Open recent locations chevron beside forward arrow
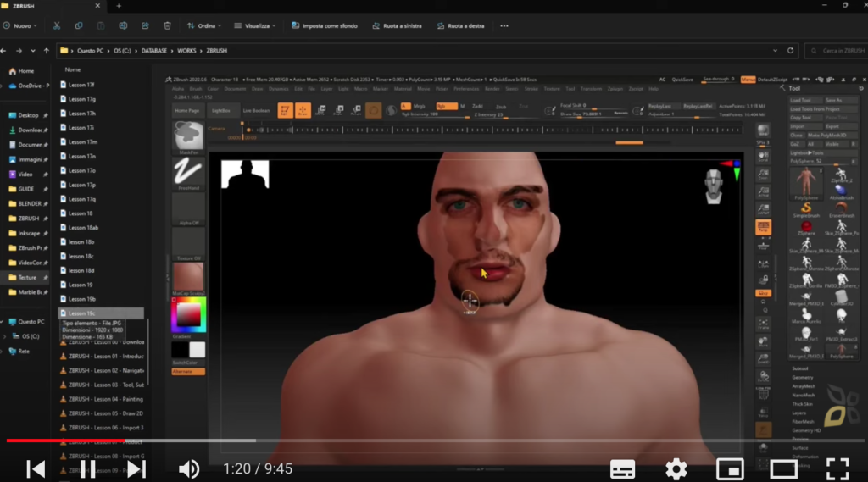This screenshot has width=868, height=482. [x=33, y=50]
